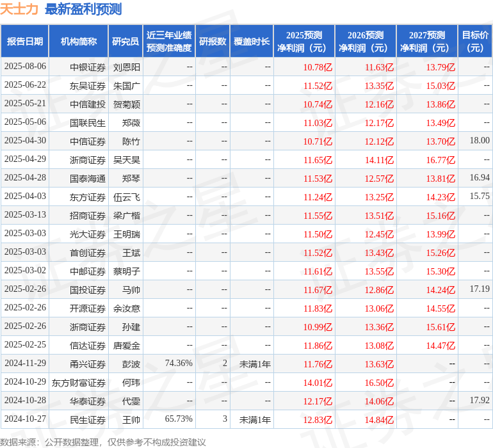Click the 最新盈利预测 heading
493x448 pixels.
click(83, 9)
